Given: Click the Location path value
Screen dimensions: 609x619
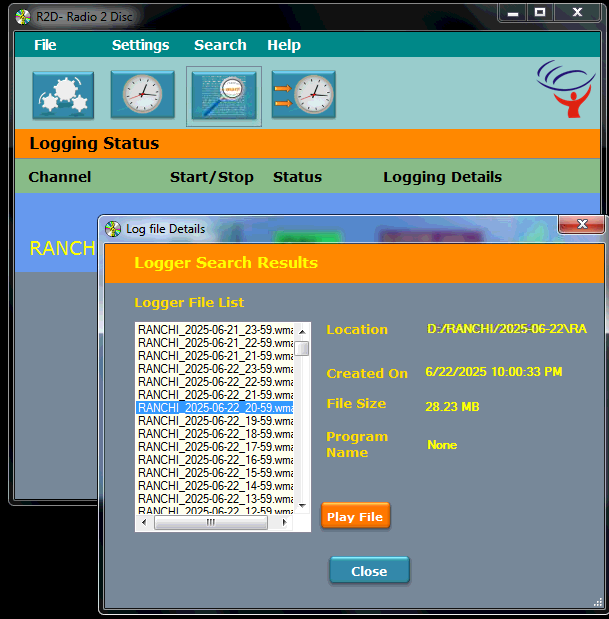Looking at the screenshot, I should (x=507, y=329).
